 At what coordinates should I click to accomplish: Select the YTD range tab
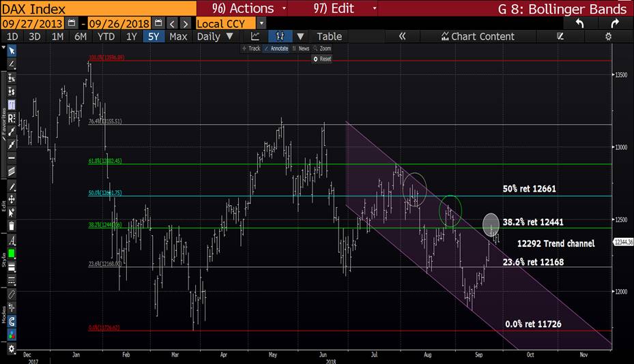coord(106,36)
